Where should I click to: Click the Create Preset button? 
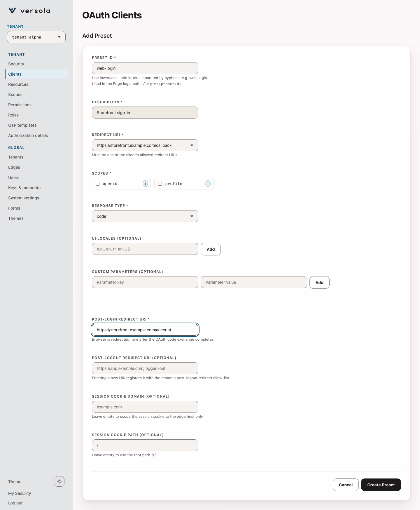(x=381, y=485)
